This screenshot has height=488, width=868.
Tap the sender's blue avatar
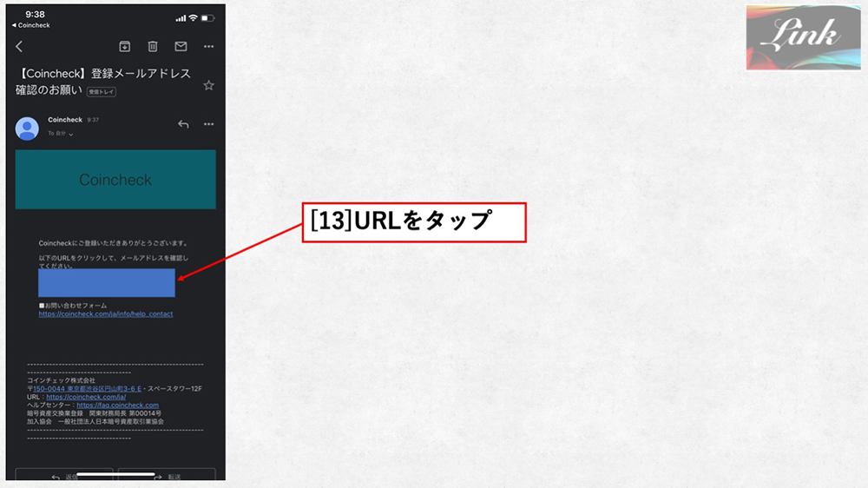coord(27,129)
